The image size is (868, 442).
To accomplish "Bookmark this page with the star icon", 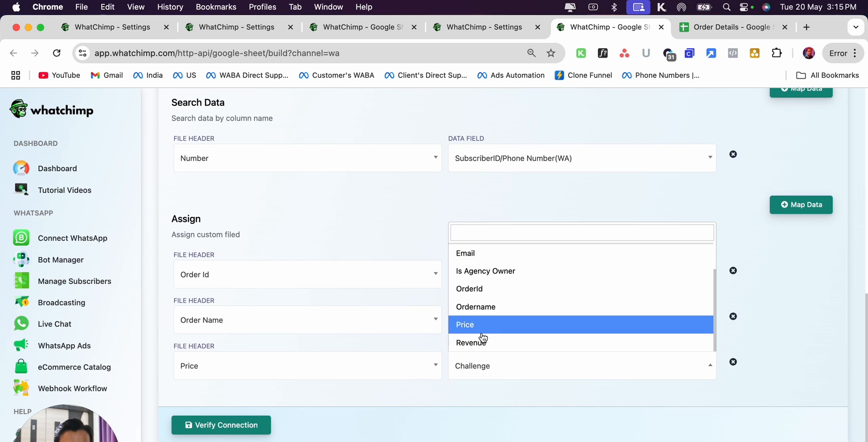I will 551,53.
